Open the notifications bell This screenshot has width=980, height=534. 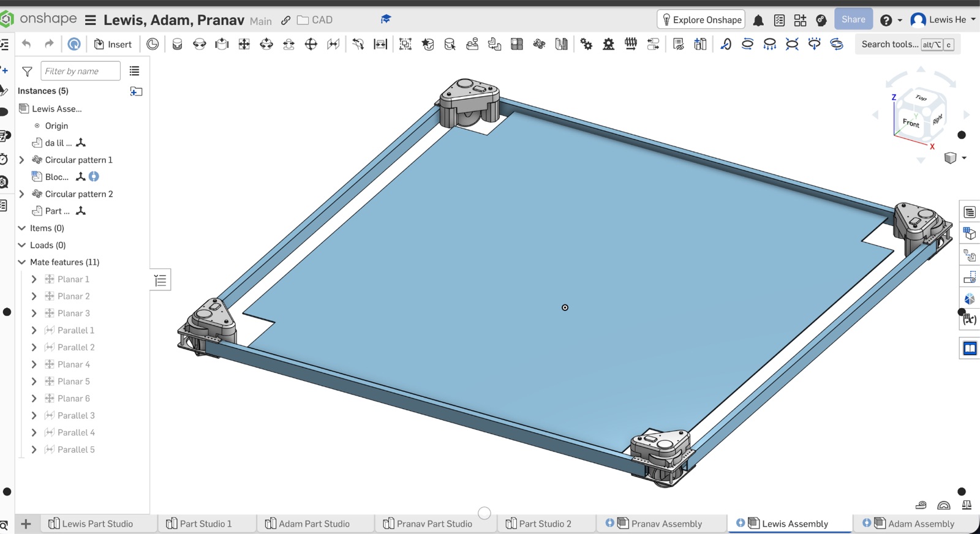[758, 20]
